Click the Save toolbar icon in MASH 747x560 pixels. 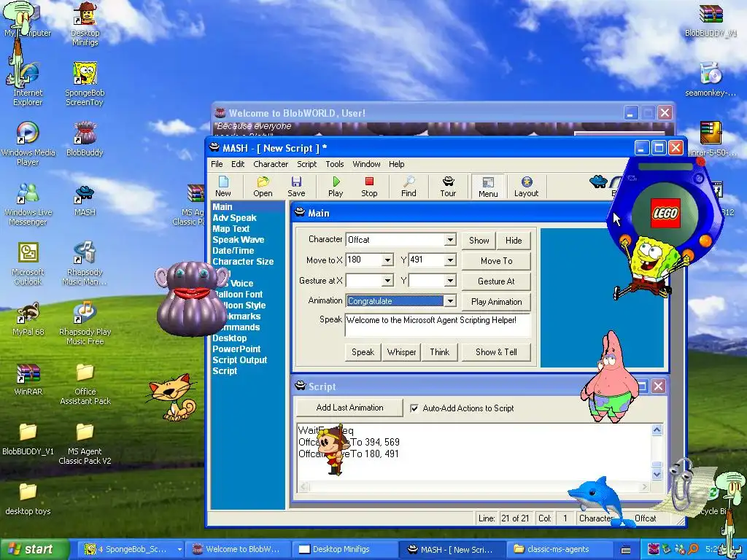click(x=296, y=186)
